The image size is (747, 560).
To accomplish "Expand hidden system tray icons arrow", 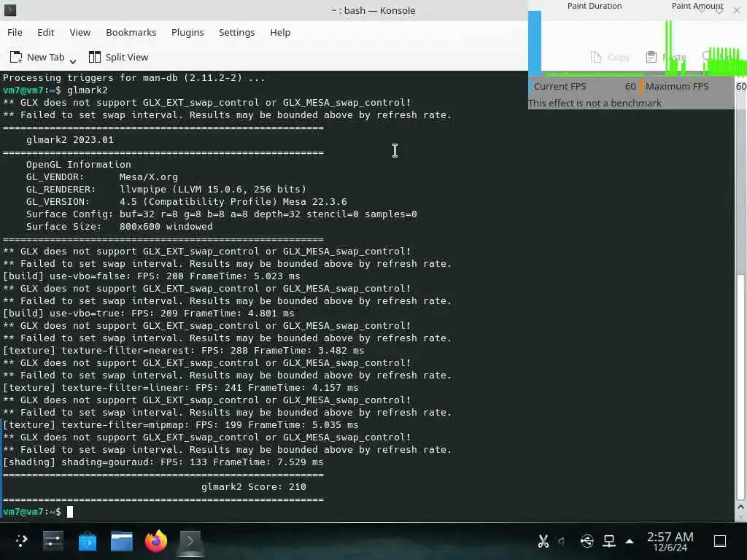I will click(x=630, y=541).
